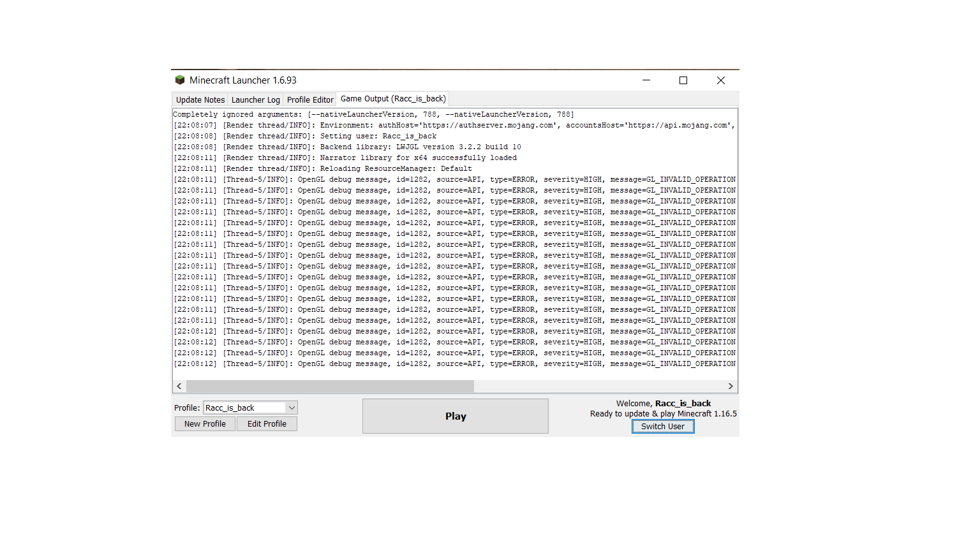Image resolution: width=980 pixels, height=551 pixels.
Task: Click the 'Minecraft Launcher 1.6.93' window title
Action: pyautogui.click(x=243, y=80)
